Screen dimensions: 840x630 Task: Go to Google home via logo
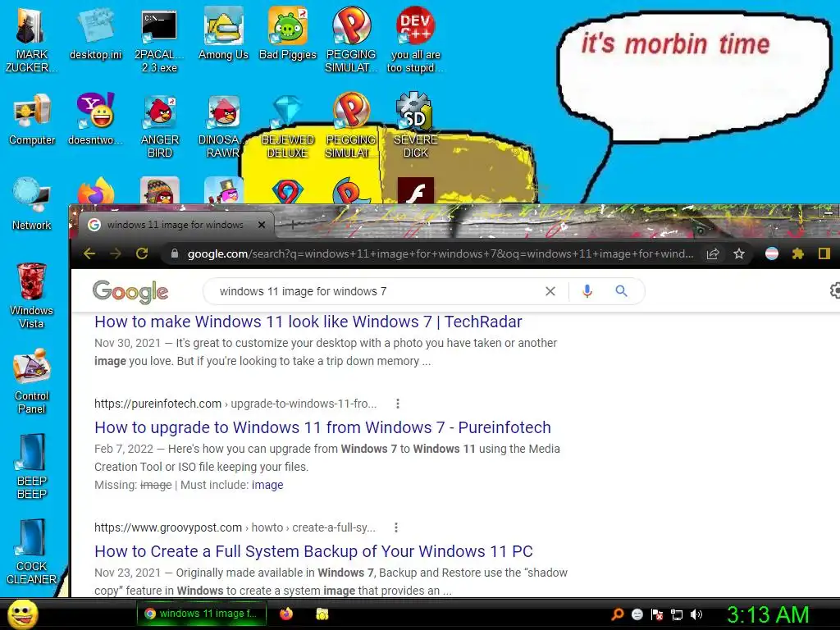(x=130, y=291)
